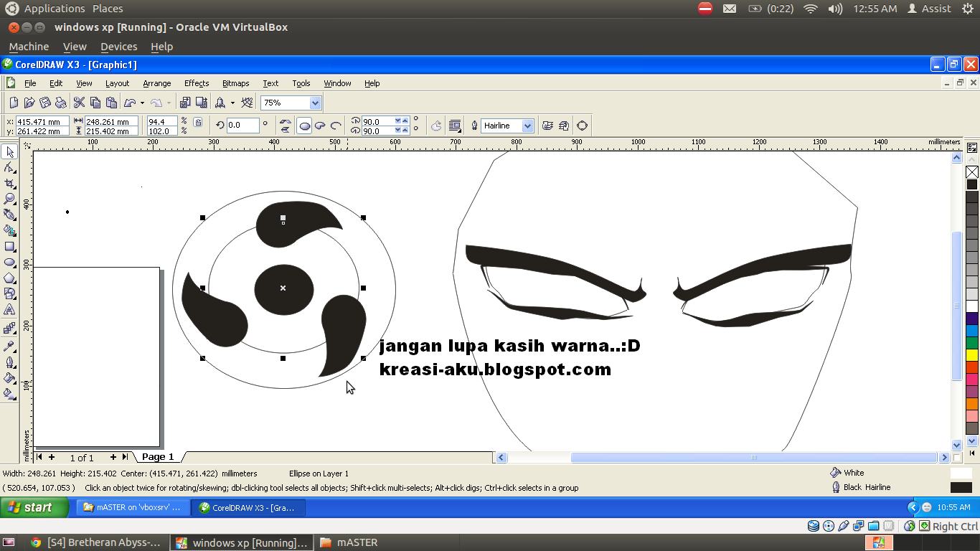
Task: Select the Crop tool
Action: 9,183
